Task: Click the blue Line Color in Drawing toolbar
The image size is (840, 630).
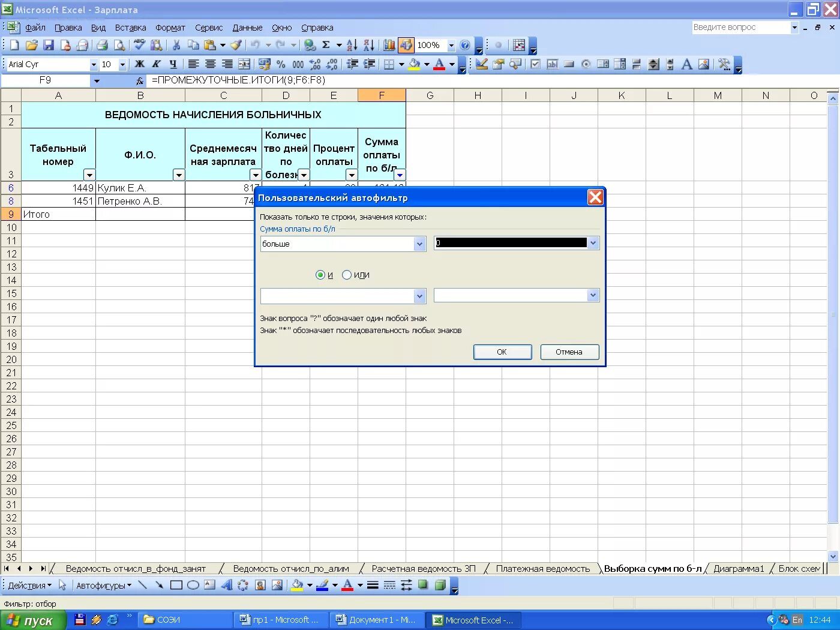Action: [322, 585]
